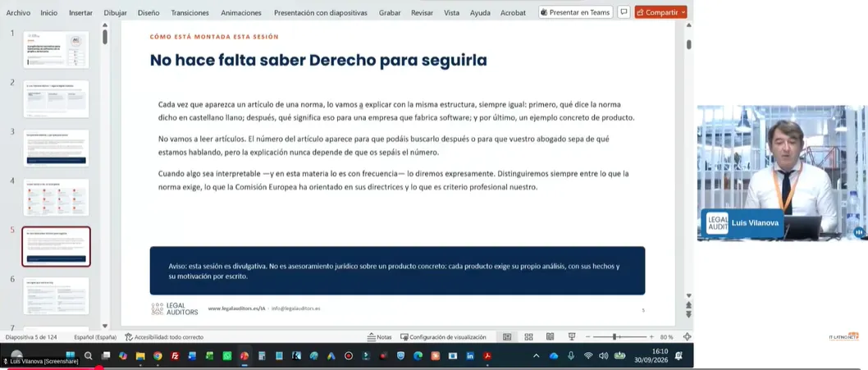Open the Dibujar tab
The image size is (868, 370).
115,13
